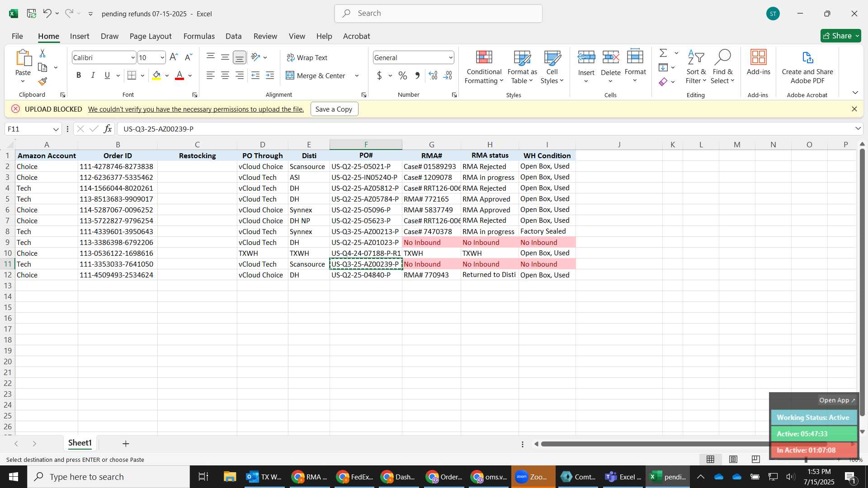This screenshot has width=868, height=488.
Task: Click the Cut scissors icon
Action: pyautogui.click(x=42, y=53)
